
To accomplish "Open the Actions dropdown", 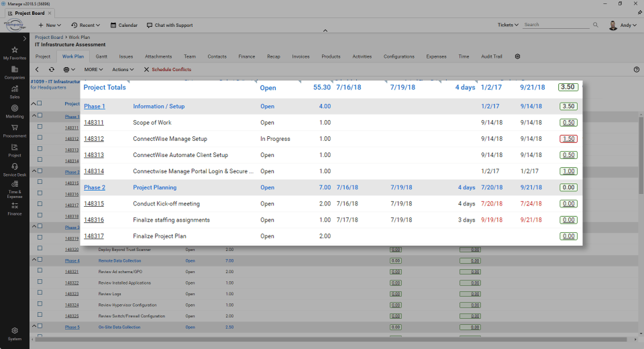I will 123,69.
